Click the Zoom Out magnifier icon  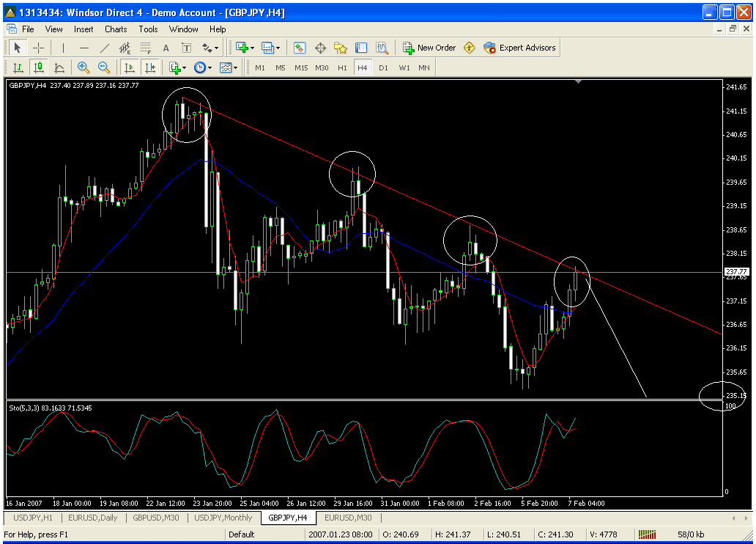click(x=104, y=67)
